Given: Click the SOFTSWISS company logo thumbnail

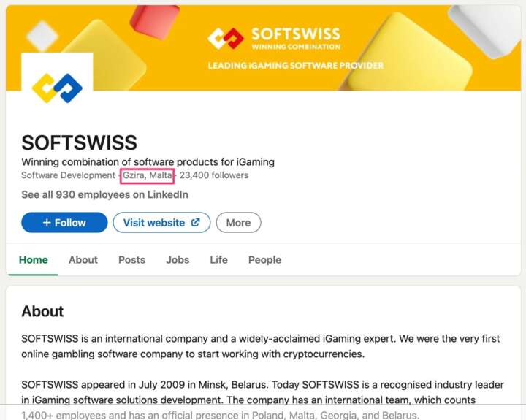Looking at the screenshot, I should (x=57, y=88).
